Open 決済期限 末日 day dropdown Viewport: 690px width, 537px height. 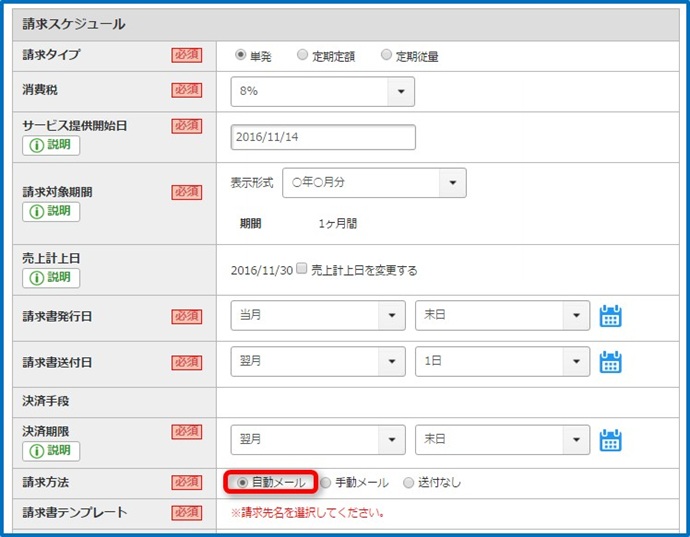[503, 440]
